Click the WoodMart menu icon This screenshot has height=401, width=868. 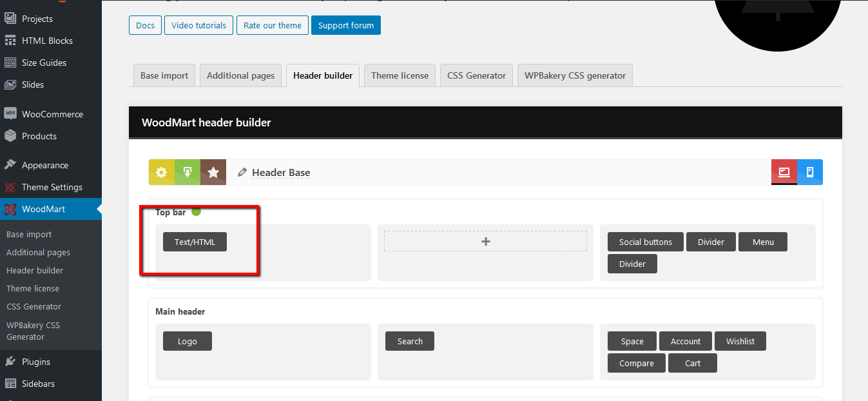point(10,209)
